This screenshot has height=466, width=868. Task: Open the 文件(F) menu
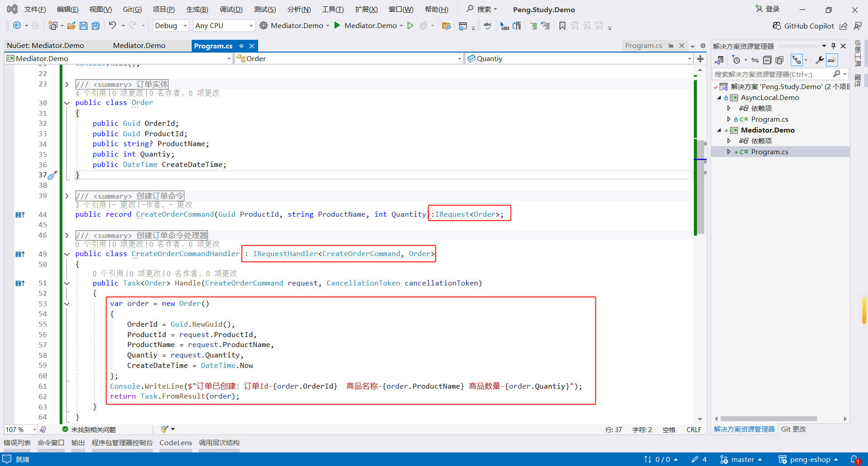tap(35, 9)
